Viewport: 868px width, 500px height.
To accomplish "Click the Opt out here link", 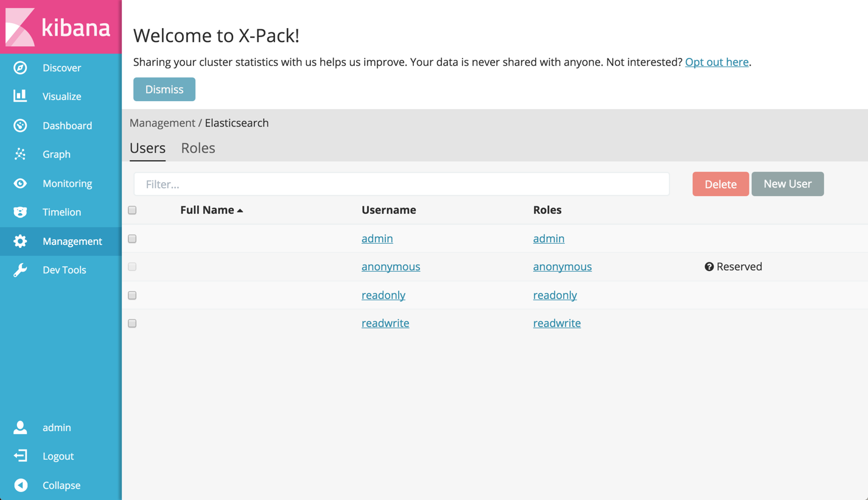I will point(716,62).
